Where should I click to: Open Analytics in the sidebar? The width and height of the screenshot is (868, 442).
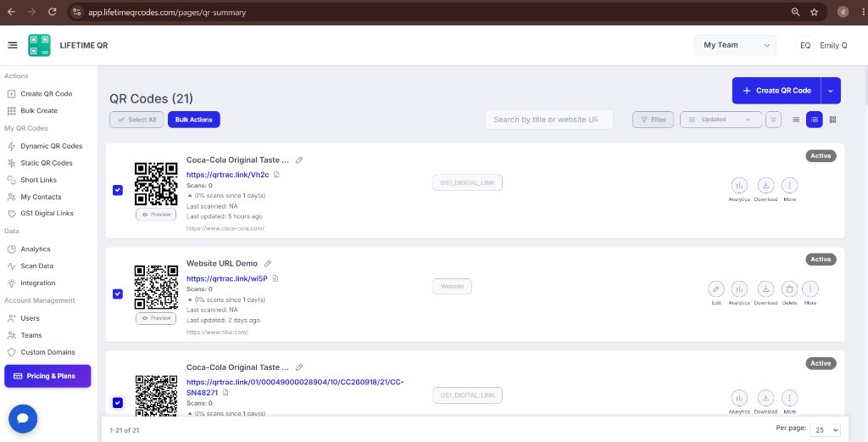pos(36,249)
